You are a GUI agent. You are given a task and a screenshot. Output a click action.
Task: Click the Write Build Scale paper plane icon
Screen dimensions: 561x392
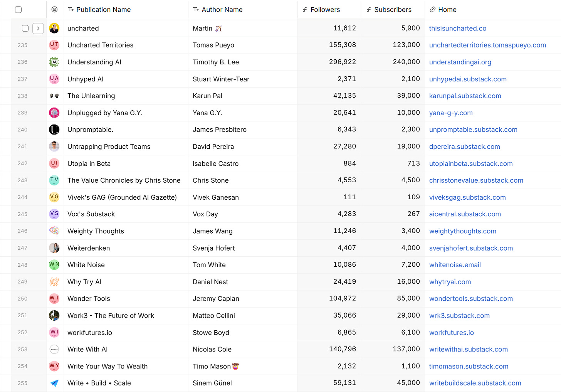pyautogui.click(x=54, y=383)
